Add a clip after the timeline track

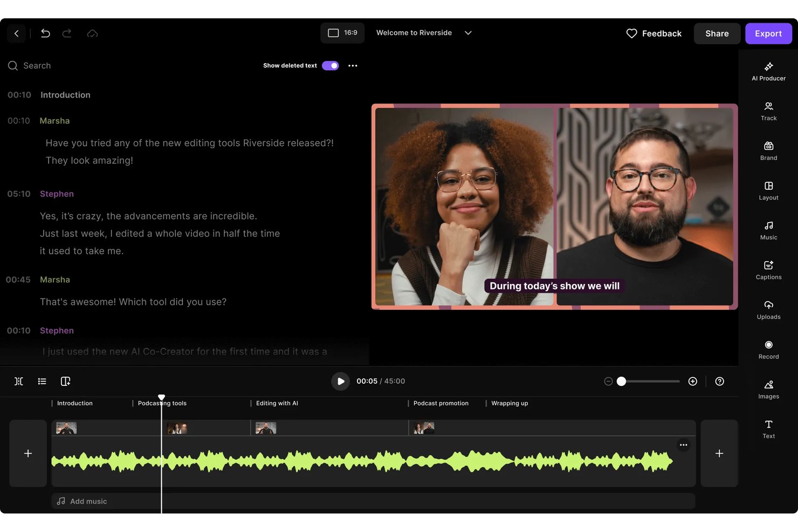[x=719, y=453]
